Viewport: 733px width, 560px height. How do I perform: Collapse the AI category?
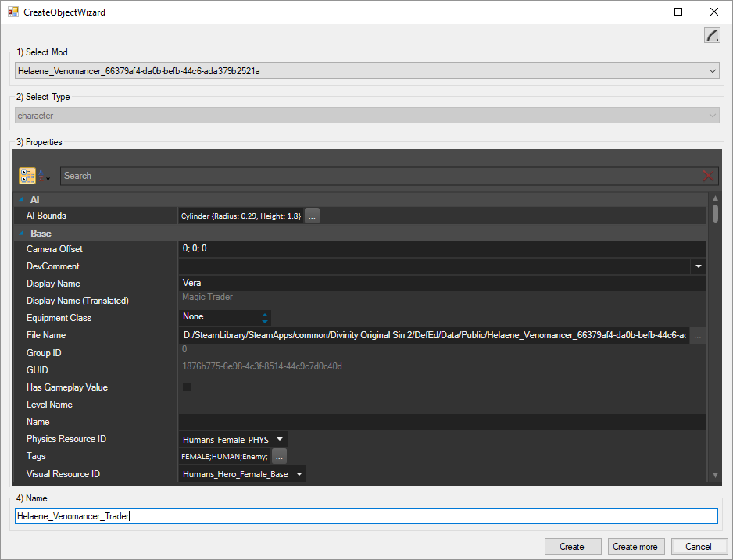coord(22,199)
